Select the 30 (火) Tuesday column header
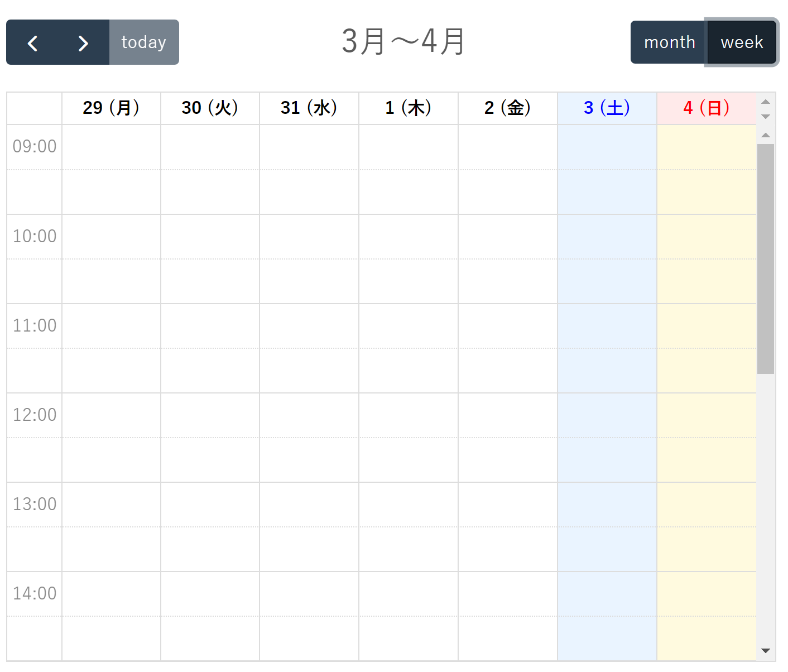The image size is (788, 672). click(x=210, y=108)
